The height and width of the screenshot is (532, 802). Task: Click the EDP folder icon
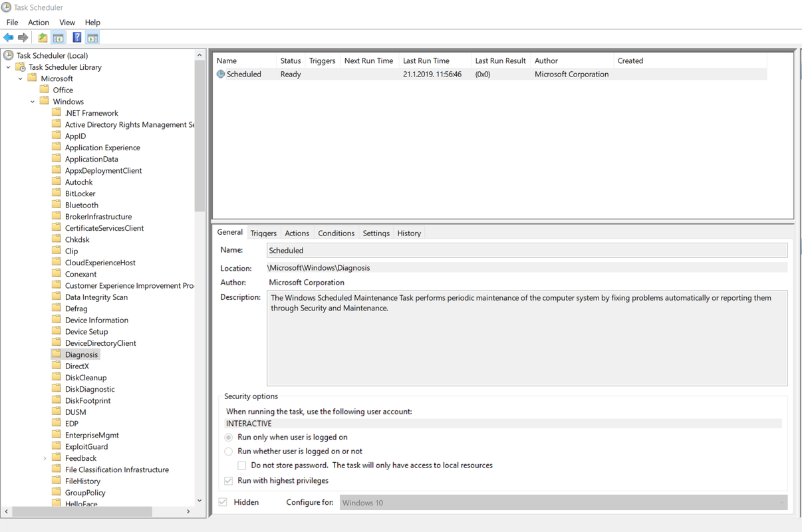[x=57, y=424]
